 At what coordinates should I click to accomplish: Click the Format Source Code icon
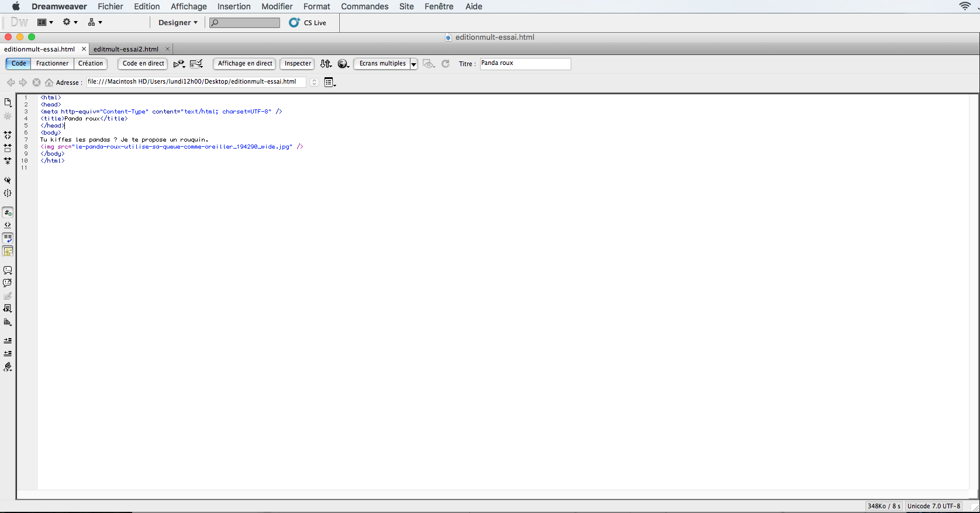(x=8, y=367)
